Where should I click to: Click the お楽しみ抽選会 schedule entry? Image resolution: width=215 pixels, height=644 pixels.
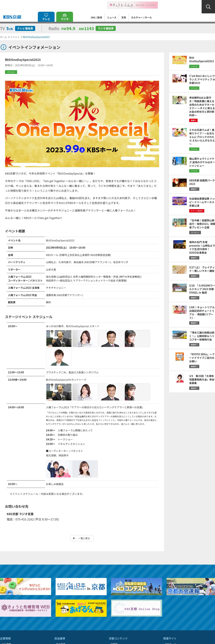point(55,484)
